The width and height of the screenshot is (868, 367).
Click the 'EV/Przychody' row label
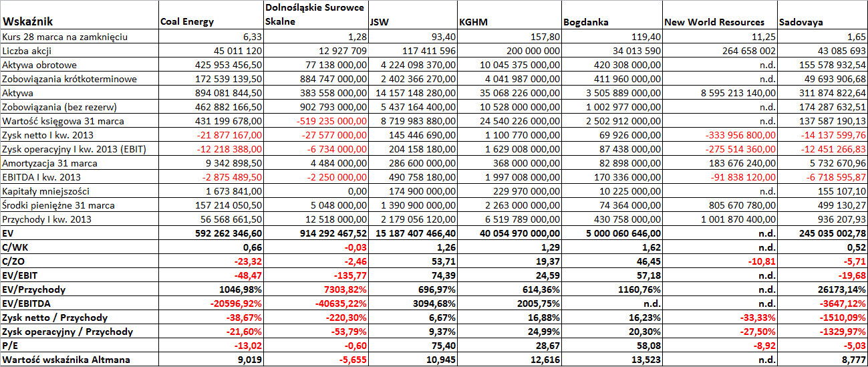[x=33, y=289]
